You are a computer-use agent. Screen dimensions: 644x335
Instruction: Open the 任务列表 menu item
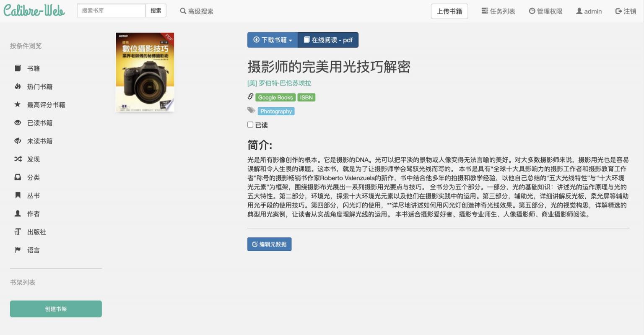click(498, 11)
